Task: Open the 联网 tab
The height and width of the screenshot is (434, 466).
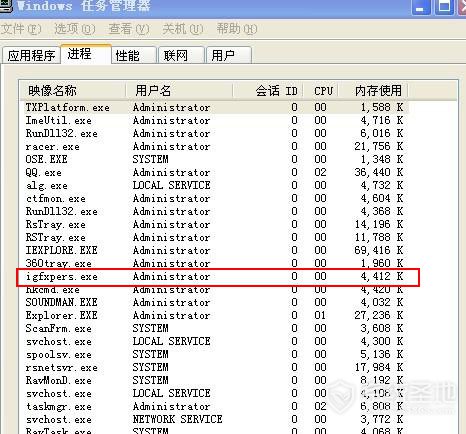Action: click(181, 55)
